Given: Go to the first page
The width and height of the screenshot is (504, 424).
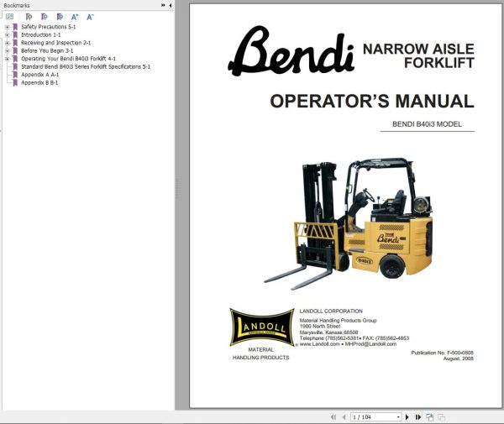Looking at the screenshot, I should pyautogui.click(x=333, y=417).
